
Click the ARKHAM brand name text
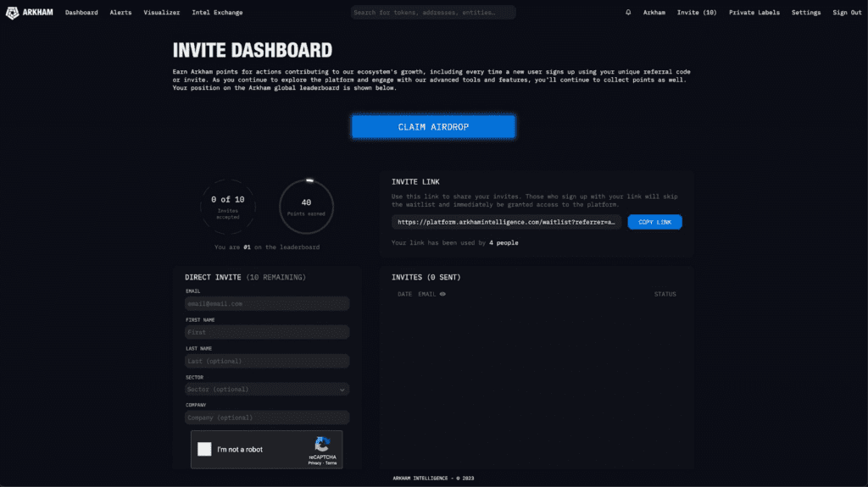tap(37, 12)
